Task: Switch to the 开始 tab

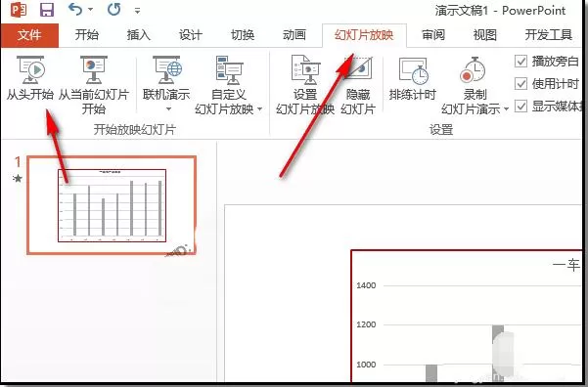Action: pos(87,35)
